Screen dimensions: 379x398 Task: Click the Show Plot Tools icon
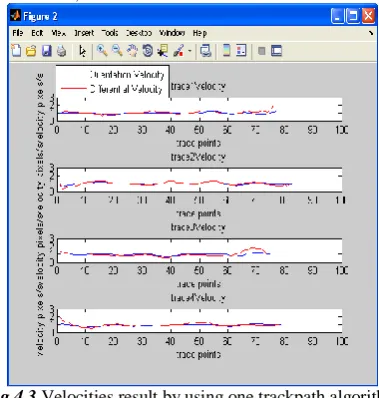coord(276,51)
